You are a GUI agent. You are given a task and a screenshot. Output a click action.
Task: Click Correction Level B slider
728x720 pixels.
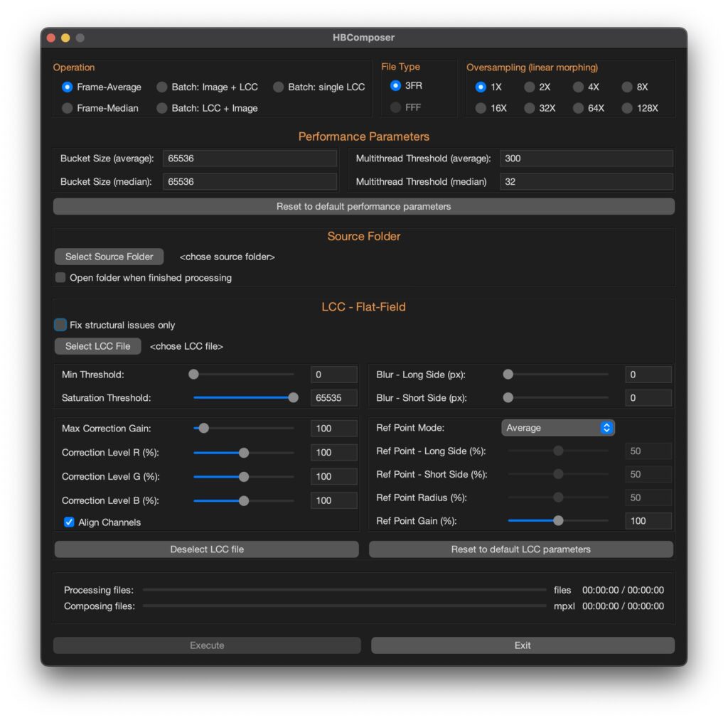pos(244,501)
